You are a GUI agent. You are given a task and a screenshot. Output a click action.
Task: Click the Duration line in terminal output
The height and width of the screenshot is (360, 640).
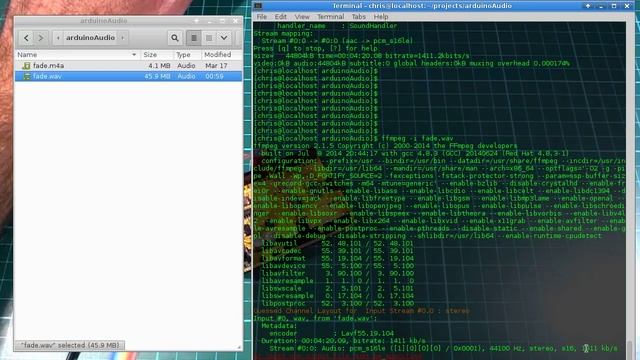click(343, 341)
